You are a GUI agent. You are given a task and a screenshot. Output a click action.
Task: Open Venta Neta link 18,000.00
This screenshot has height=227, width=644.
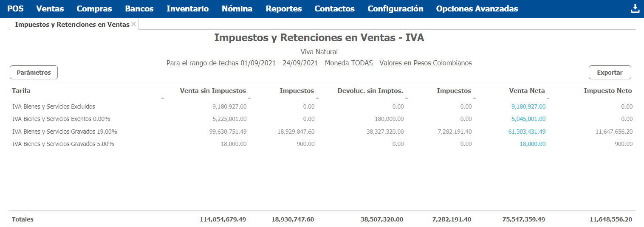pos(533,144)
